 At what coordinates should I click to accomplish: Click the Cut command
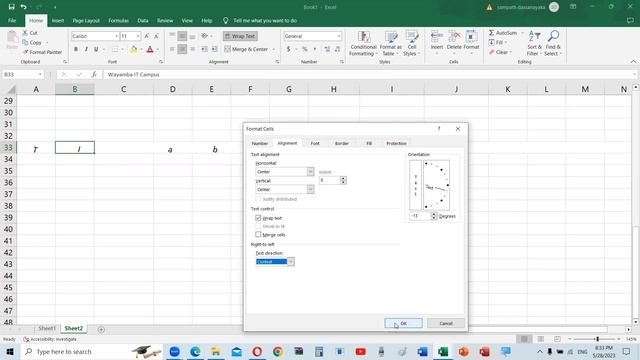click(30, 33)
